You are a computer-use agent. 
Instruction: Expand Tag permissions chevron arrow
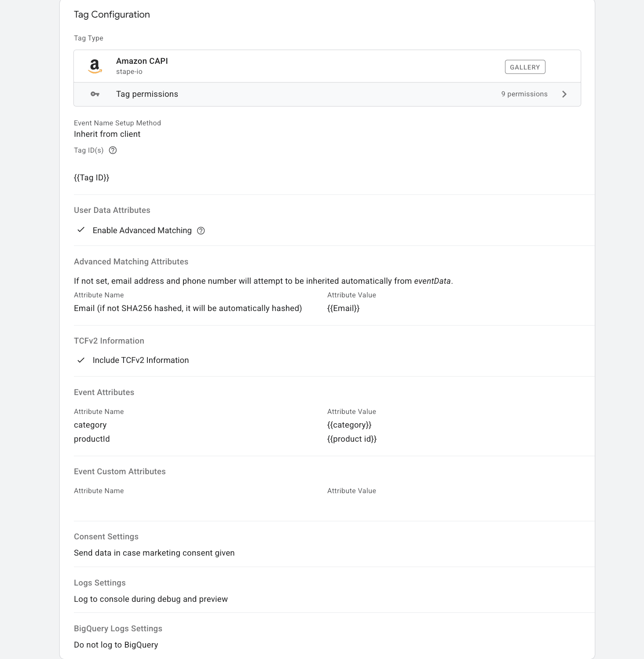(564, 94)
